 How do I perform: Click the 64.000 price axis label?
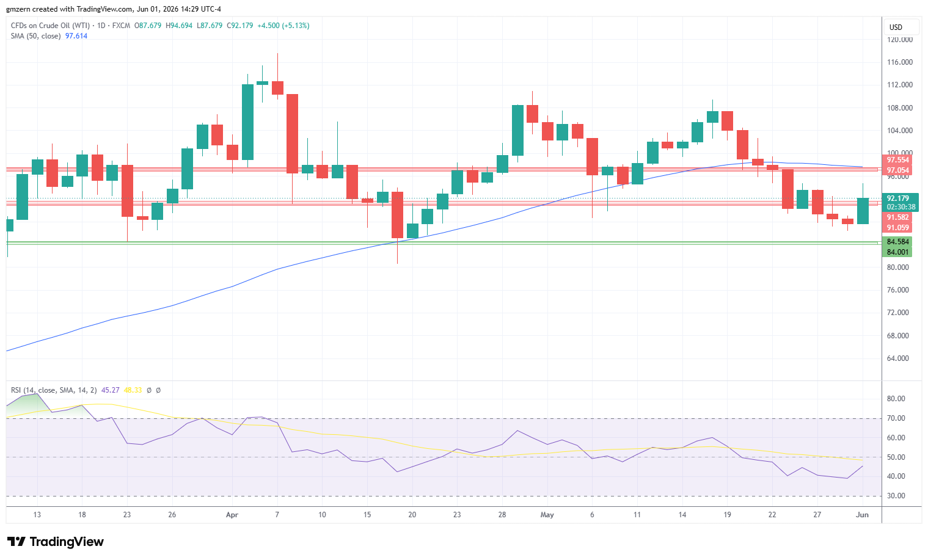[898, 358]
